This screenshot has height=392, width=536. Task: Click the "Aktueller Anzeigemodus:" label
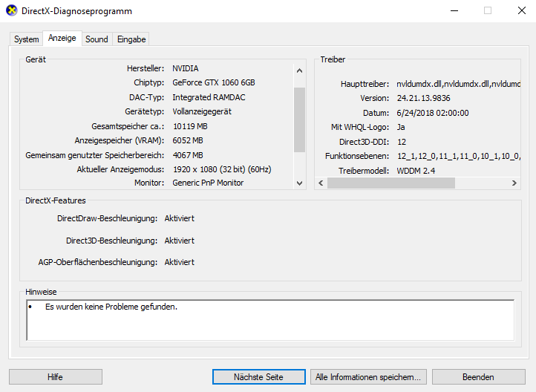pos(120,169)
